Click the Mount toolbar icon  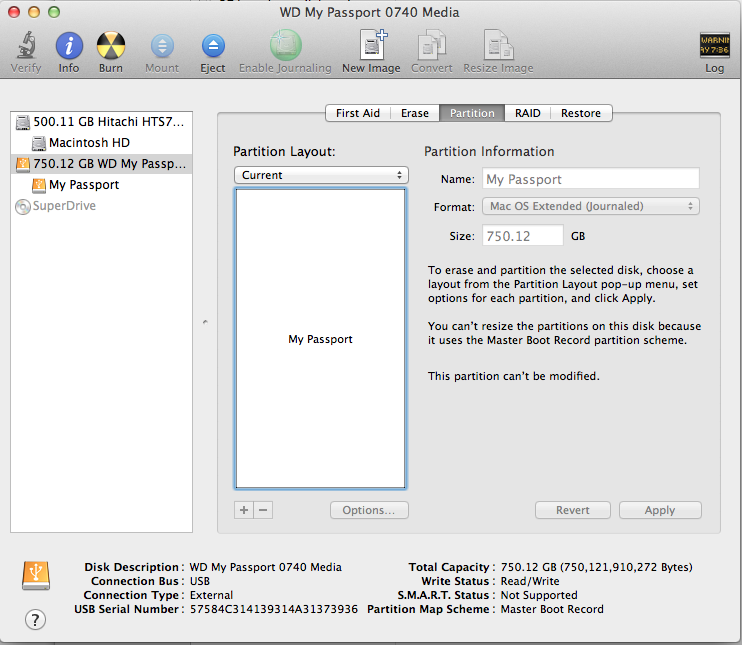point(162,46)
